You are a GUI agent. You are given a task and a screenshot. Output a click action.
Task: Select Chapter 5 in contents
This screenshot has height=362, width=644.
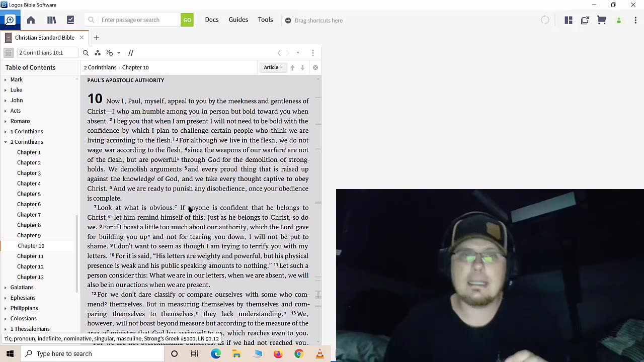tap(29, 194)
